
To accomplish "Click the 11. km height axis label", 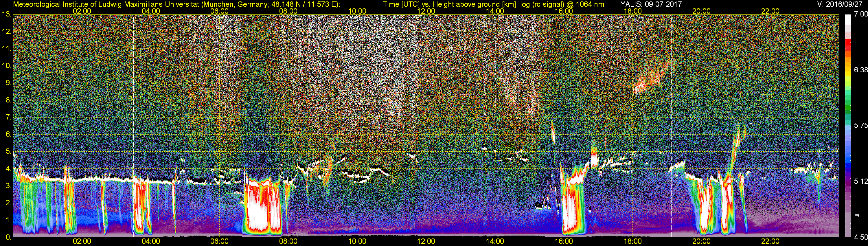I will (x=7, y=49).
